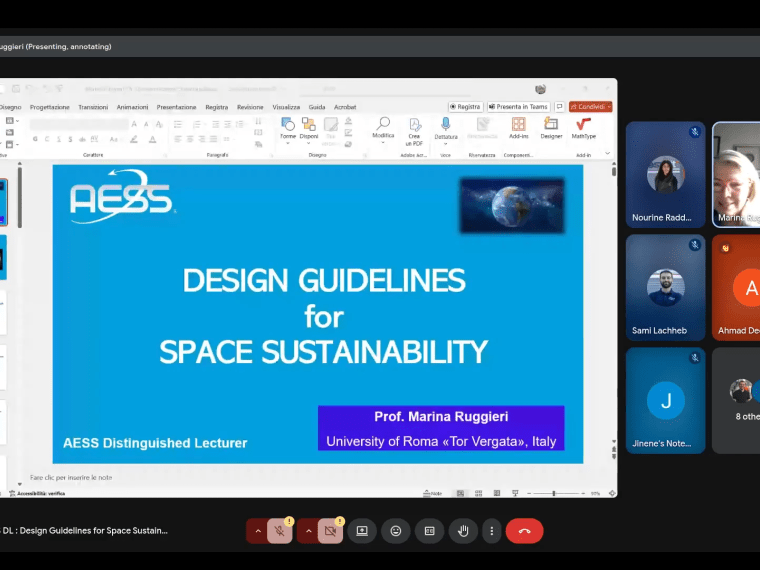Switch to Reading view icon
Image resolution: width=760 pixels, height=570 pixels.
[x=497, y=493]
